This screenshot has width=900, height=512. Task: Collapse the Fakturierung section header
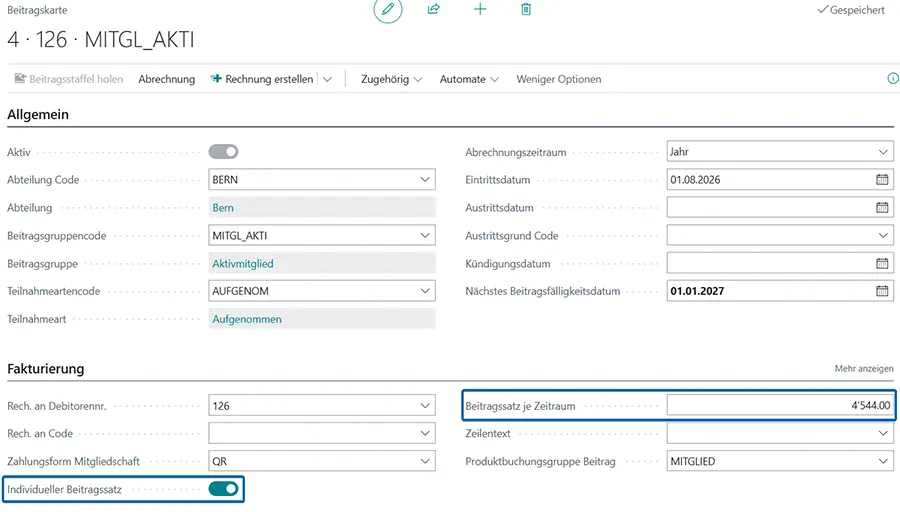coord(45,369)
